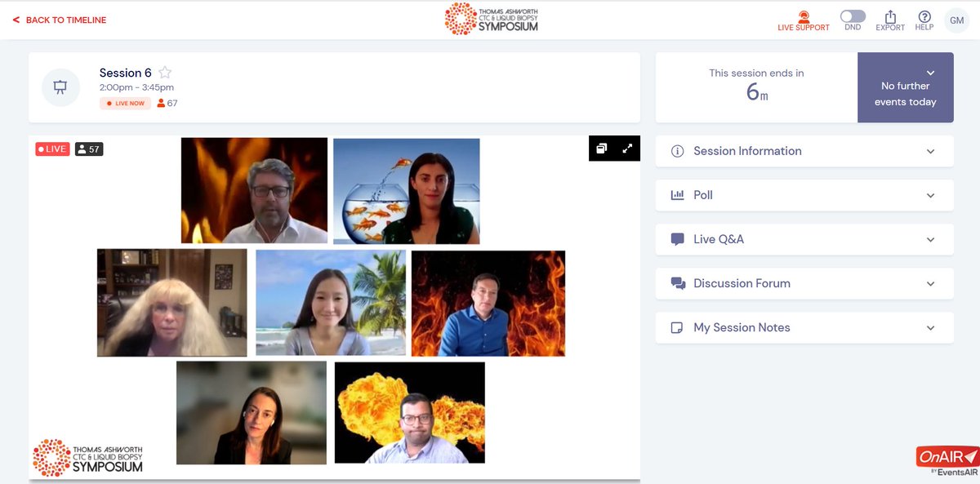Select the beach palm tree video tile

click(x=331, y=303)
